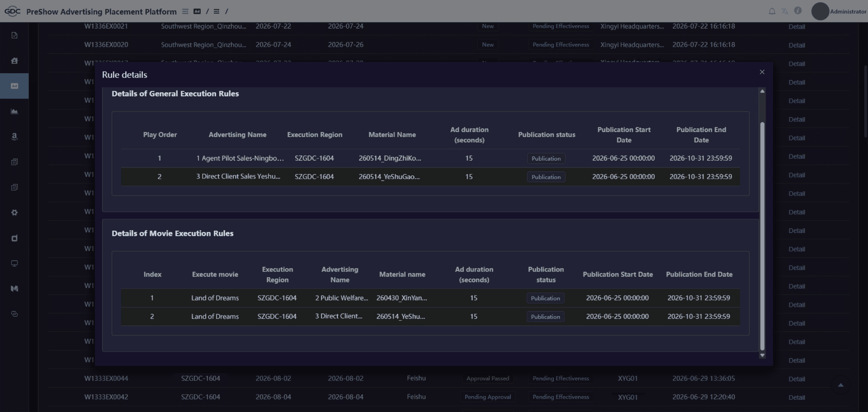Viewport: 868px width, 412px height.
Task: Click 'Land of Dreams' in movie row 2
Action: pos(215,316)
